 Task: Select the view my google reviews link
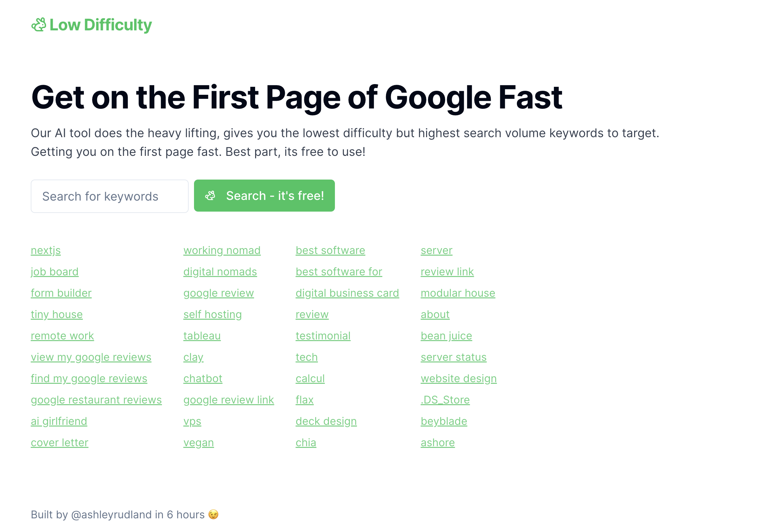tap(91, 357)
